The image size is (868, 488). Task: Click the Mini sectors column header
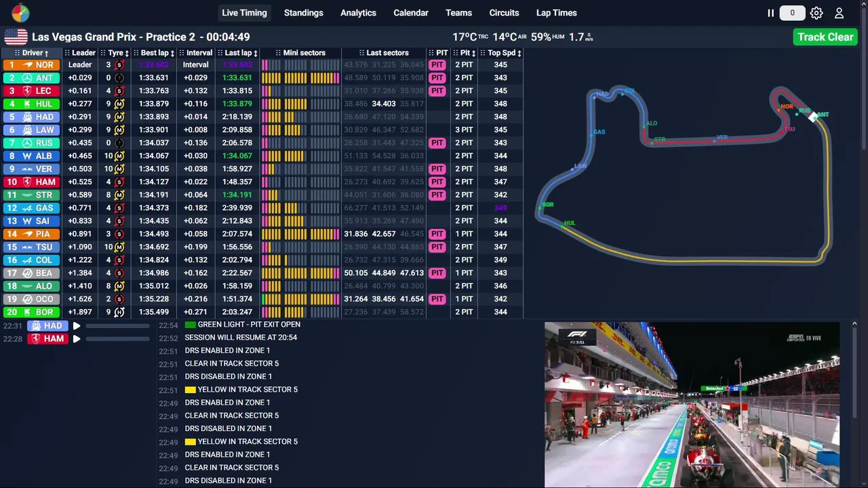tap(300, 53)
